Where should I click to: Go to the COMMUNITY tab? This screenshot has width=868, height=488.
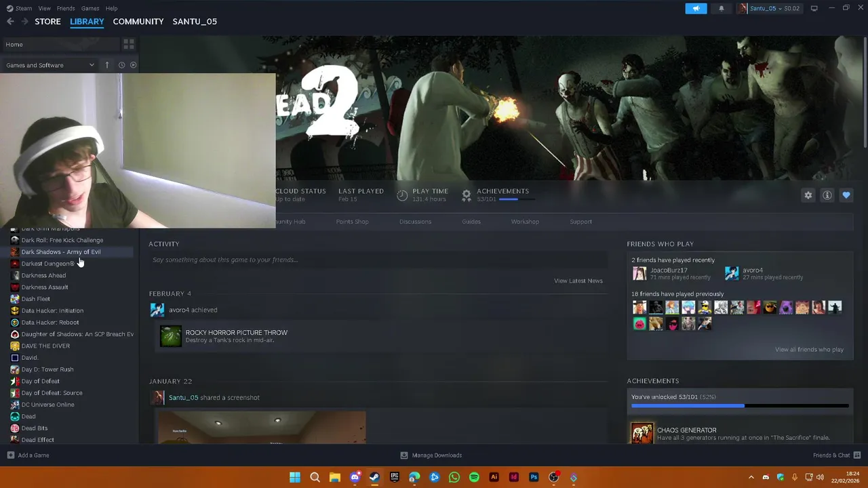point(138,22)
